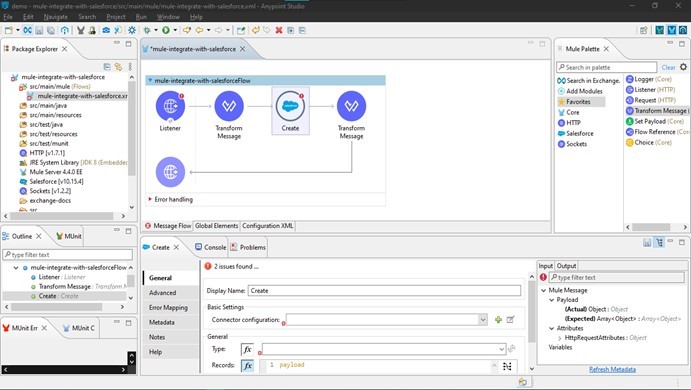Click the Debug bug icon in toolbar
The width and height of the screenshot is (691, 390).
(x=147, y=30)
